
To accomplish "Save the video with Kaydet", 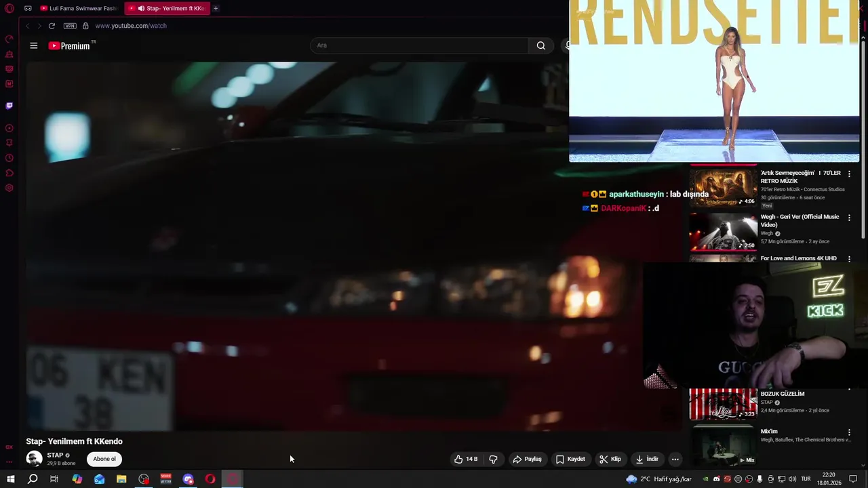I will point(570,459).
